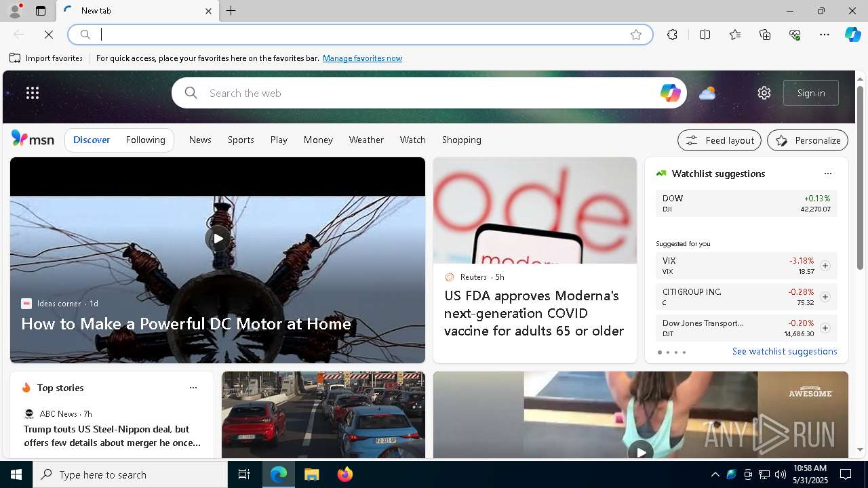Open the Money section
Screen dimensions: 868x488
(318, 140)
